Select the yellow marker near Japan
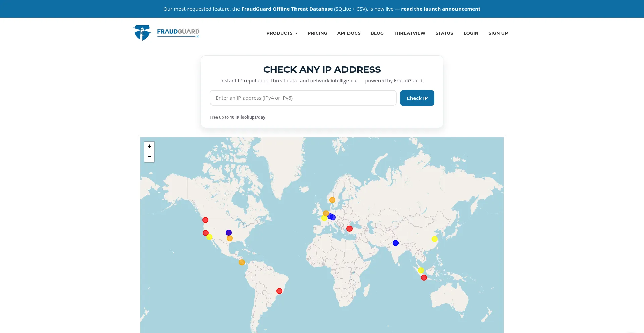Viewport: 644px width, 333px height. [x=434, y=239]
